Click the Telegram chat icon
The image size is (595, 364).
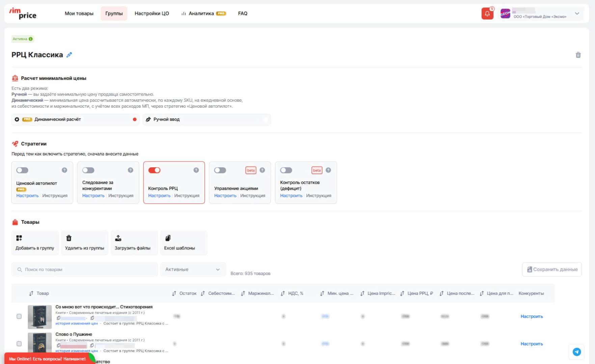pyautogui.click(x=577, y=352)
